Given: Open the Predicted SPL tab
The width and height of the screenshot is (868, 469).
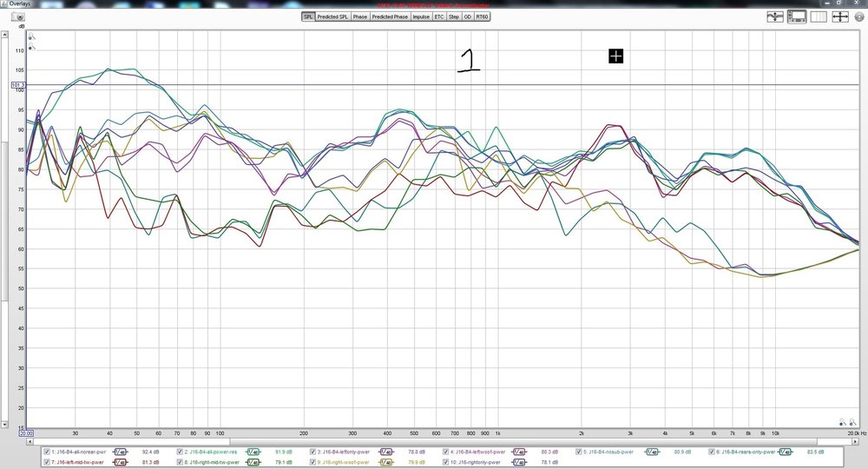Looking at the screenshot, I should pyautogui.click(x=332, y=17).
